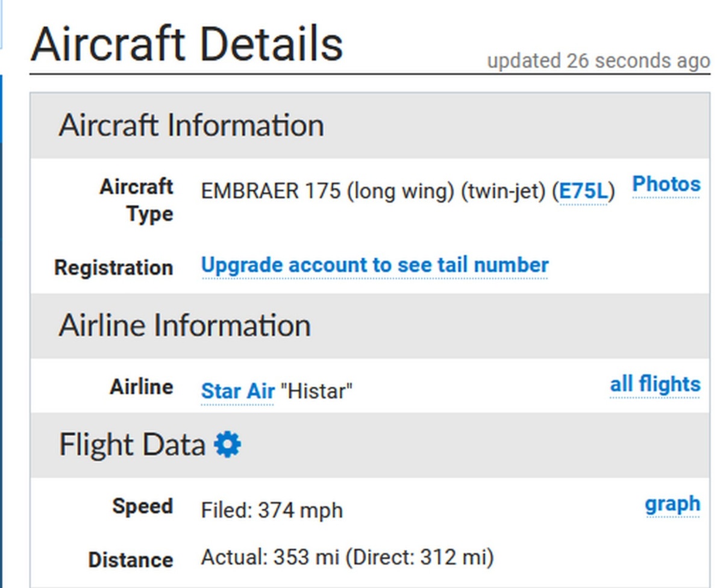The width and height of the screenshot is (723, 588).
Task: Show all flights for this airline
Action: (x=656, y=384)
